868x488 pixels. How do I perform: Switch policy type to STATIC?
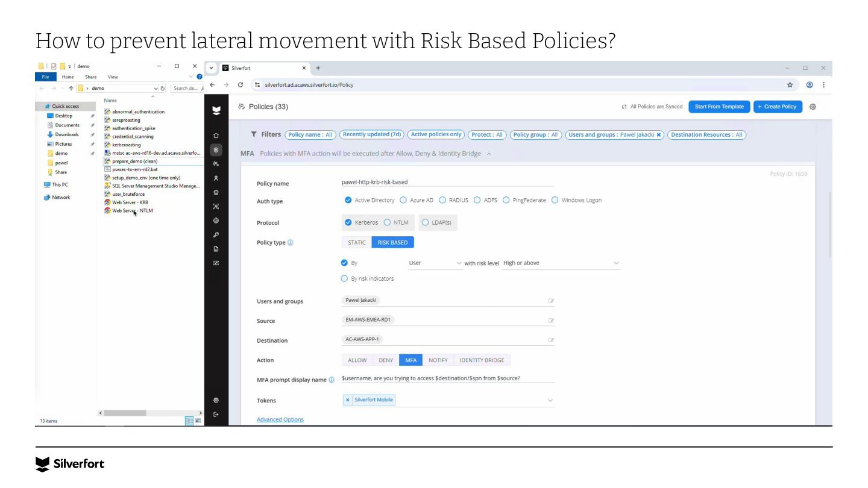click(x=357, y=242)
